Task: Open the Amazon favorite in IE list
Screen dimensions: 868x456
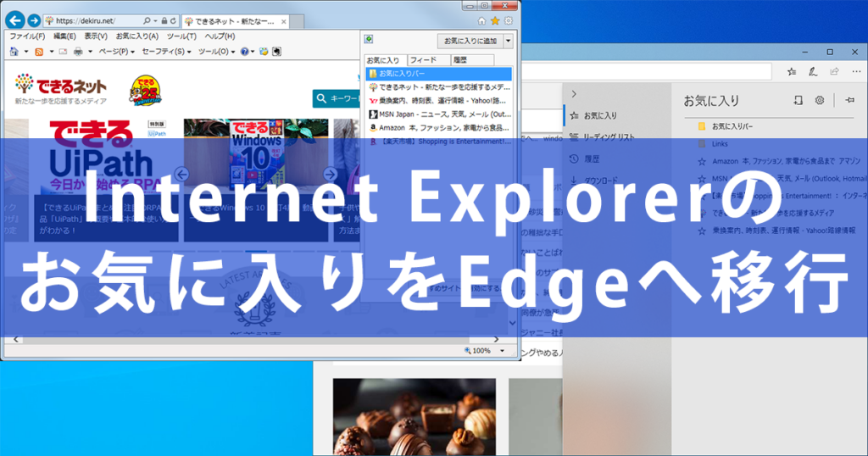Action: coord(439,128)
